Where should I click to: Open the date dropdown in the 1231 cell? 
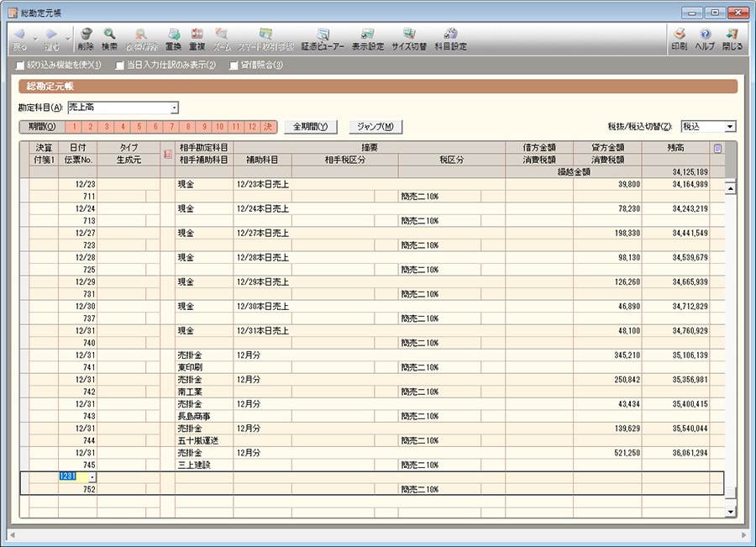tap(92, 477)
